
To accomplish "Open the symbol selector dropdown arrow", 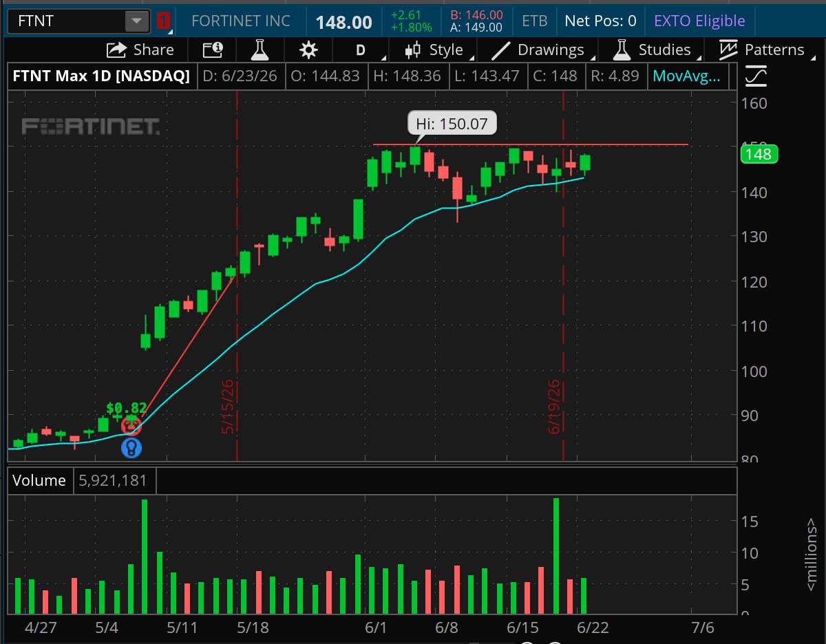I will [137, 21].
